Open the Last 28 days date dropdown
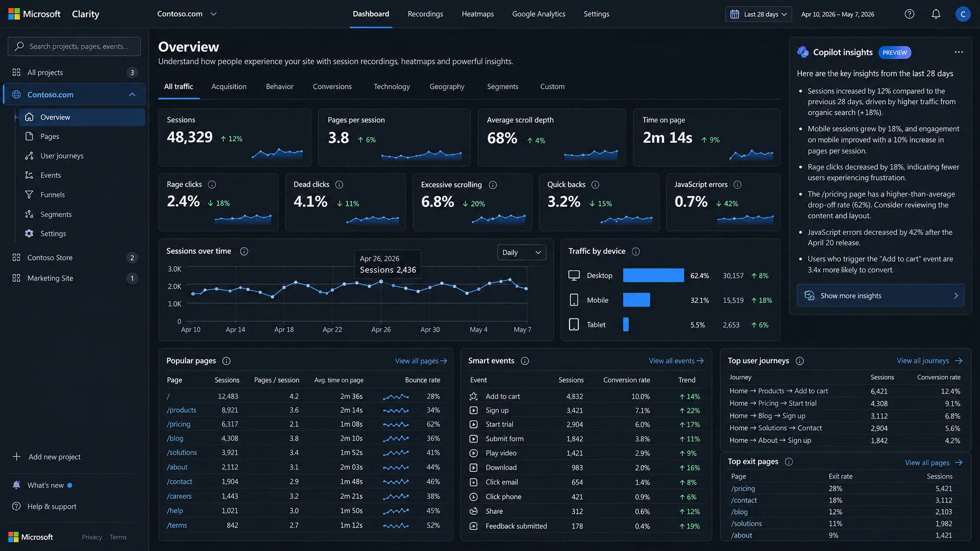Image resolution: width=980 pixels, height=551 pixels. pyautogui.click(x=759, y=14)
